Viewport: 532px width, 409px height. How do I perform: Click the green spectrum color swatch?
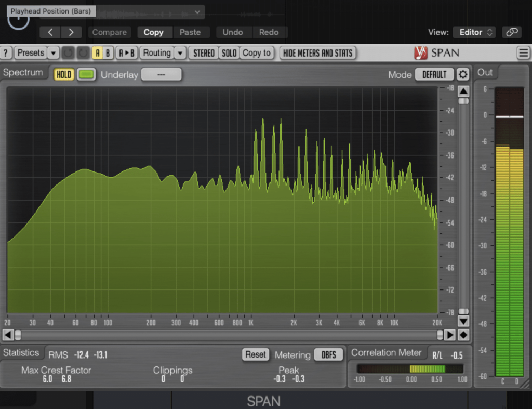click(x=86, y=74)
